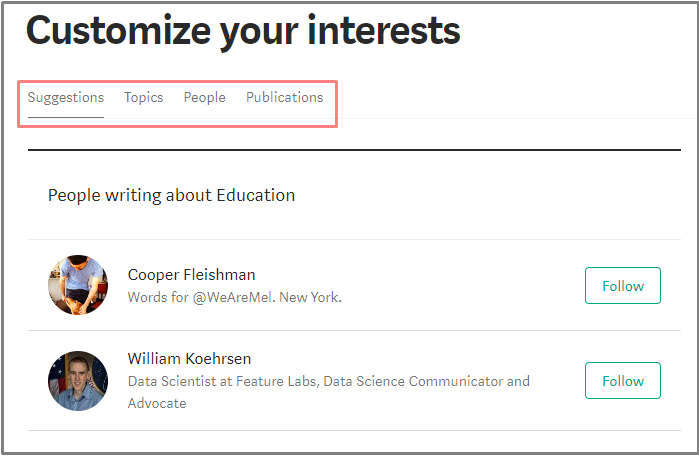The image size is (699, 456).
Task: Click the 'Customize your interests' title
Action: pos(243,31)
